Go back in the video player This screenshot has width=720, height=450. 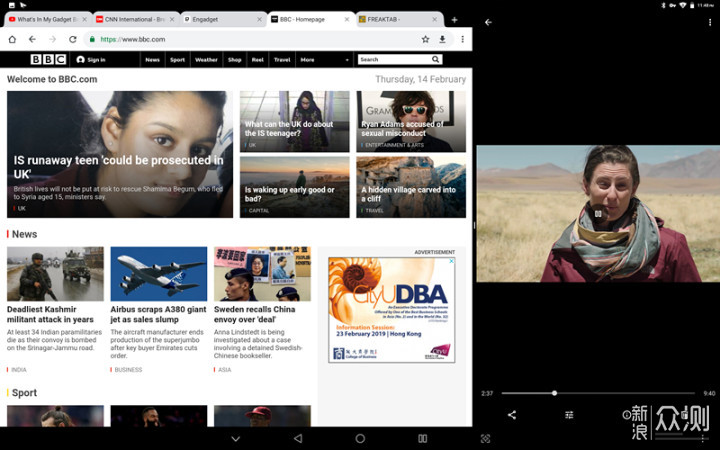[x=488, y=22]
